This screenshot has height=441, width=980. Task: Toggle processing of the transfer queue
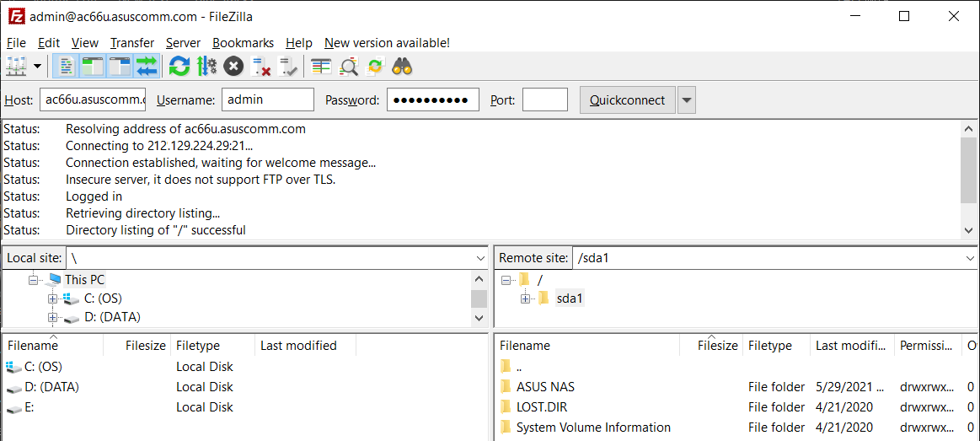click(206, 66)
